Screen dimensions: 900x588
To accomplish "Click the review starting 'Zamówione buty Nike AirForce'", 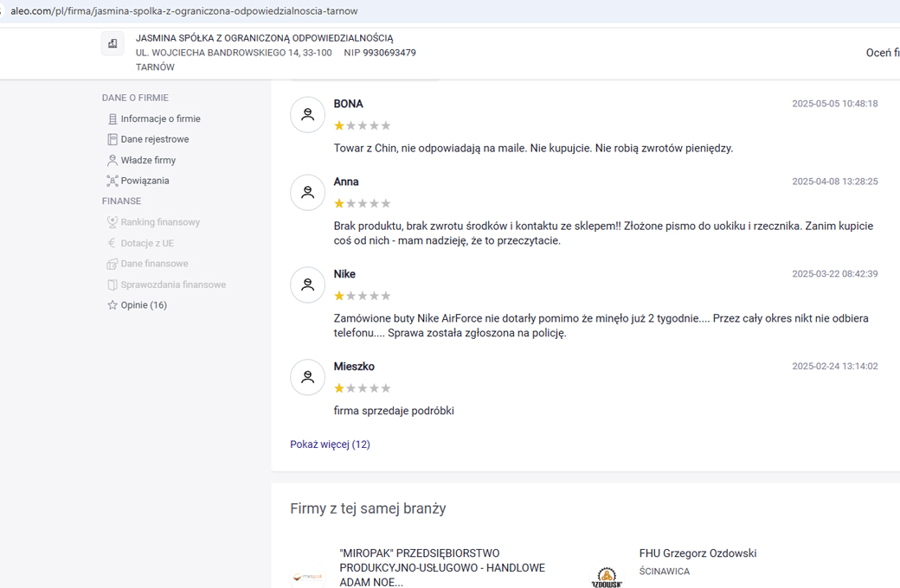I will tap(601, 326).
